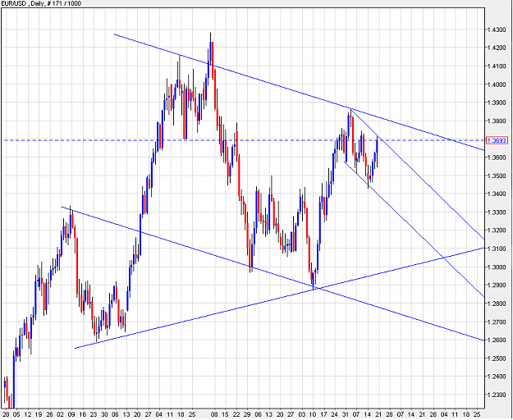Select the 1.3000 price axis label

497,267
